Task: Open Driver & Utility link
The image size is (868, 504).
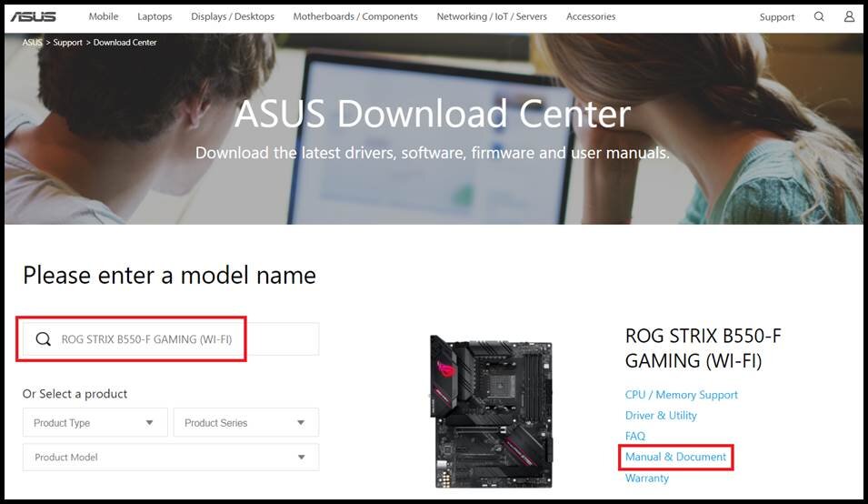Action: [661, 416]
